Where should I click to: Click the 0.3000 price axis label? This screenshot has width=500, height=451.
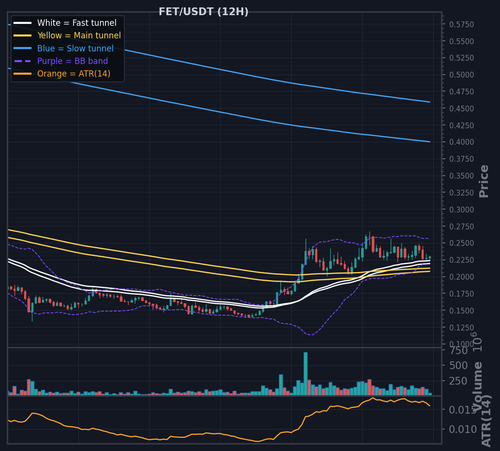(461, 209)
